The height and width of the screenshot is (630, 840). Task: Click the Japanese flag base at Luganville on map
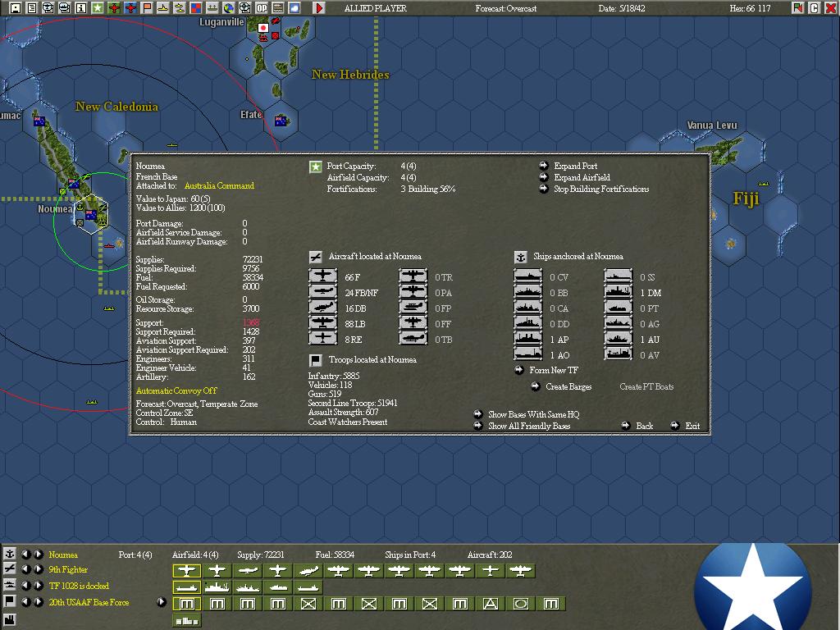point(262,28)
